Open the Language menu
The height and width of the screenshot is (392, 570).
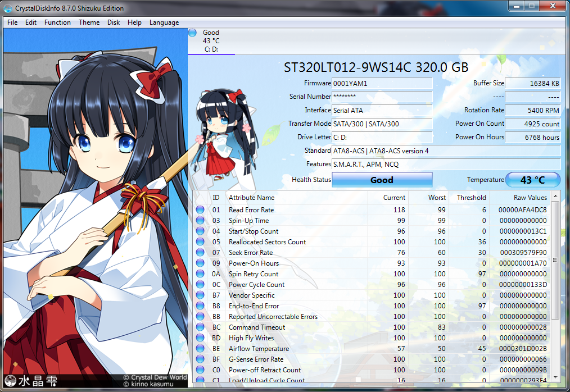(x=164, y=22)
